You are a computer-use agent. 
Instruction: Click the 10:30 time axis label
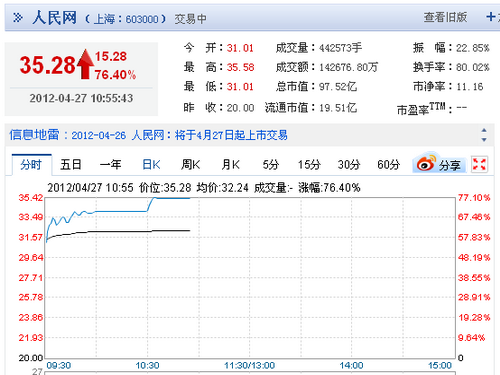[147, 366]
